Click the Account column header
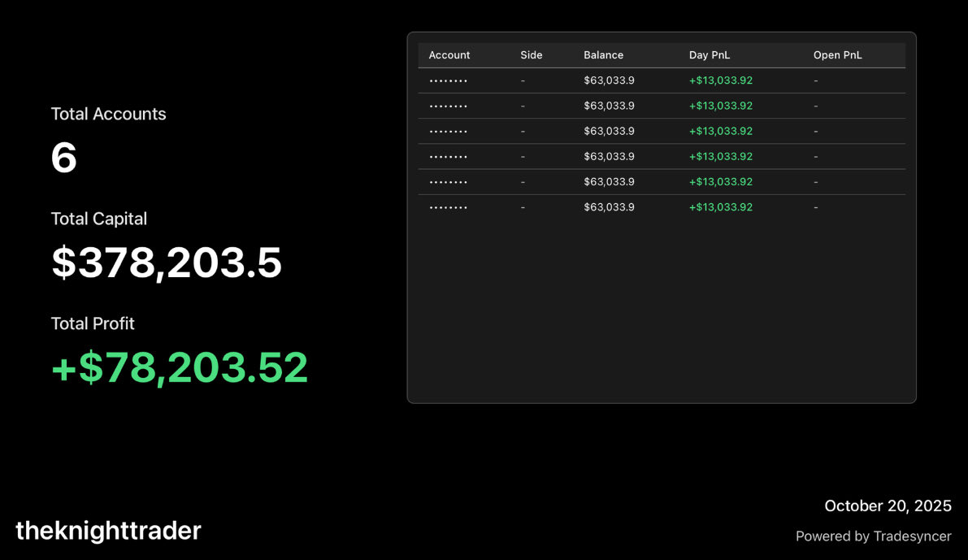Screen dimensions: 968x560 449,55
